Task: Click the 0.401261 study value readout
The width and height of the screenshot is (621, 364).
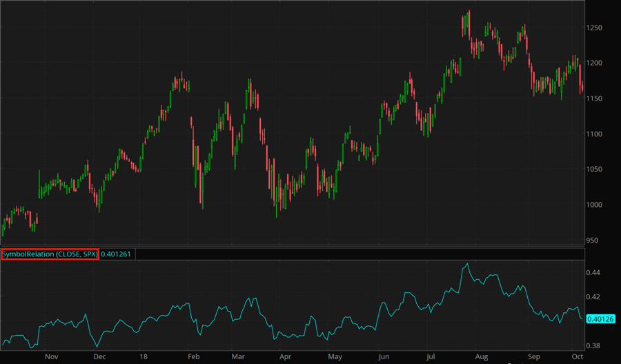Action: click(117, 254)
